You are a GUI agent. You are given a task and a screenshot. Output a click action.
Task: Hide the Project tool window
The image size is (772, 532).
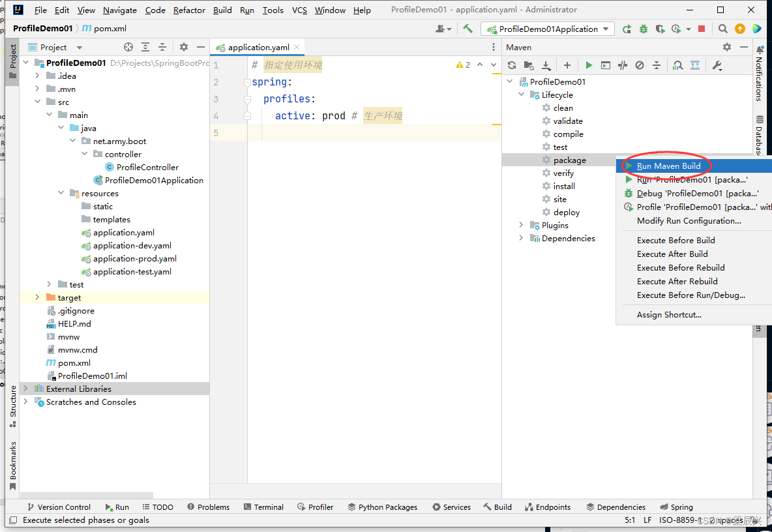(200, 47)
